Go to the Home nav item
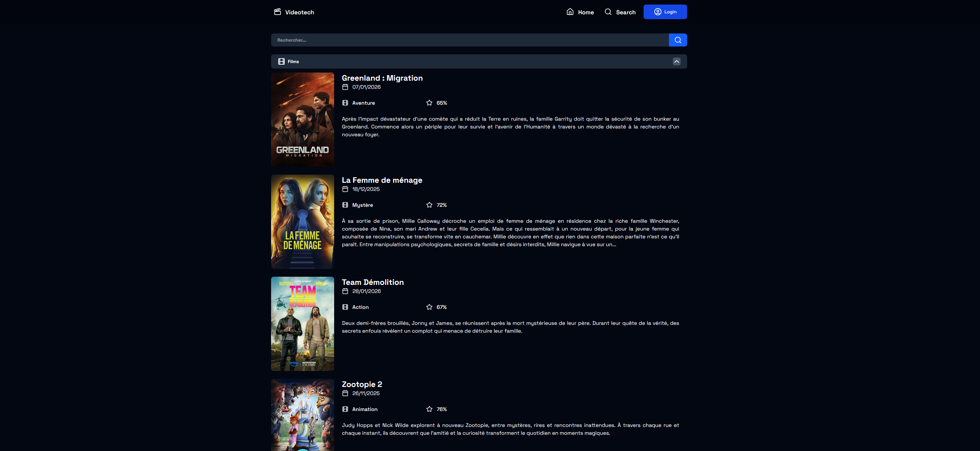Image resolution: width=980 pixels, height=451 pixels. pyautogui.click(x=580, y=12)
